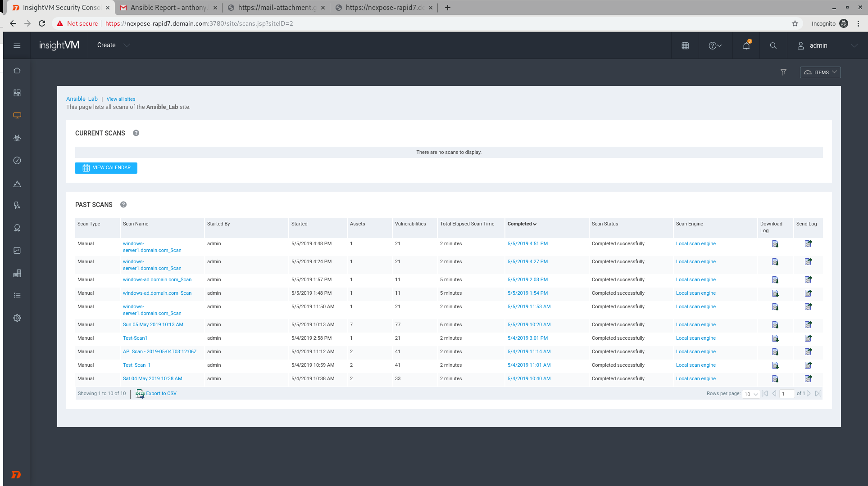This screenshot has width=868, height=486.
Task: Open the hamburger navigation menu
Action: 17,45
